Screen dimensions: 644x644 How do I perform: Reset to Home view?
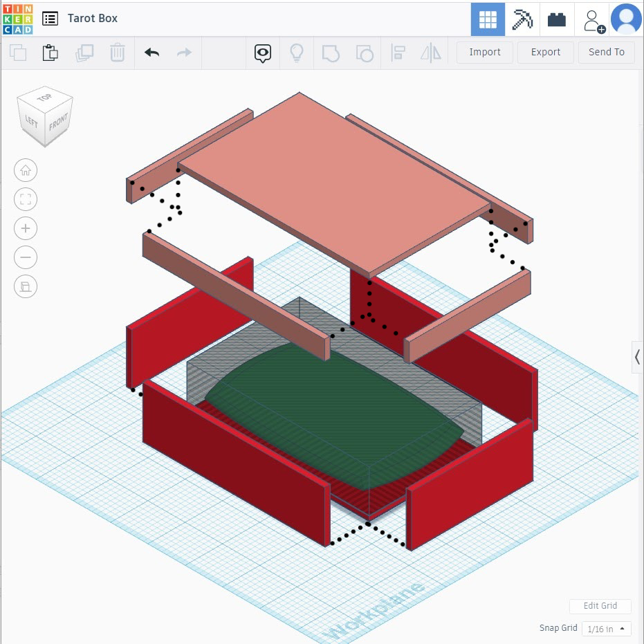[26, 170]
